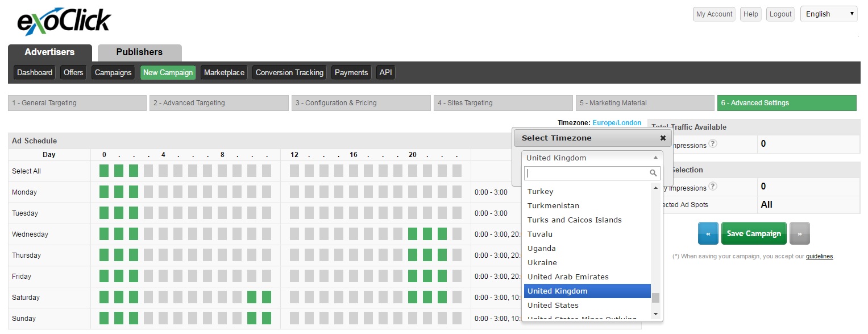Open the New Campaign menu item
This screenshot has height=334, width=868.
click(168, 72)
